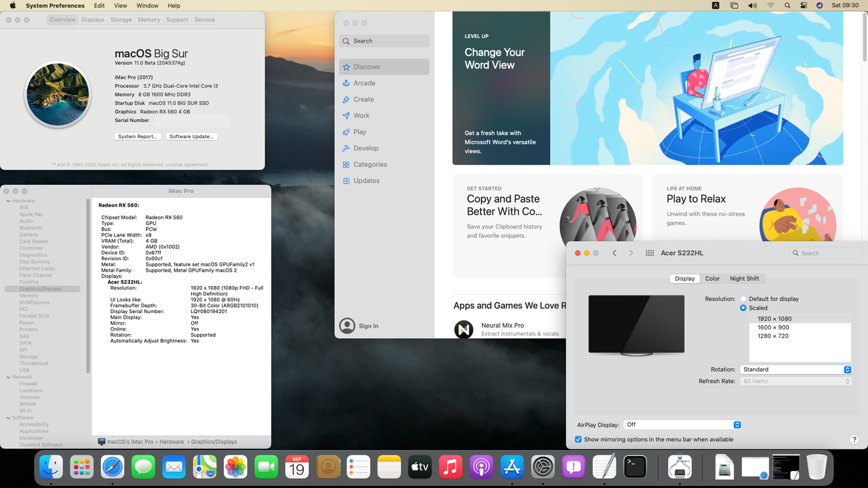Select Scaled resolution option
The width and height of the screenshot is (868, 488).
click(x=743, y=308)
